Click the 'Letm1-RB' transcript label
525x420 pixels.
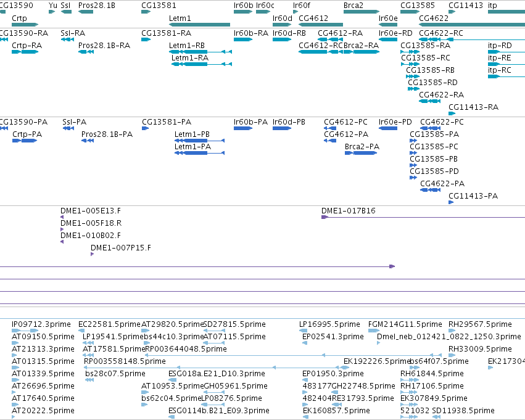pyautogui.click(x=187, y=46)
